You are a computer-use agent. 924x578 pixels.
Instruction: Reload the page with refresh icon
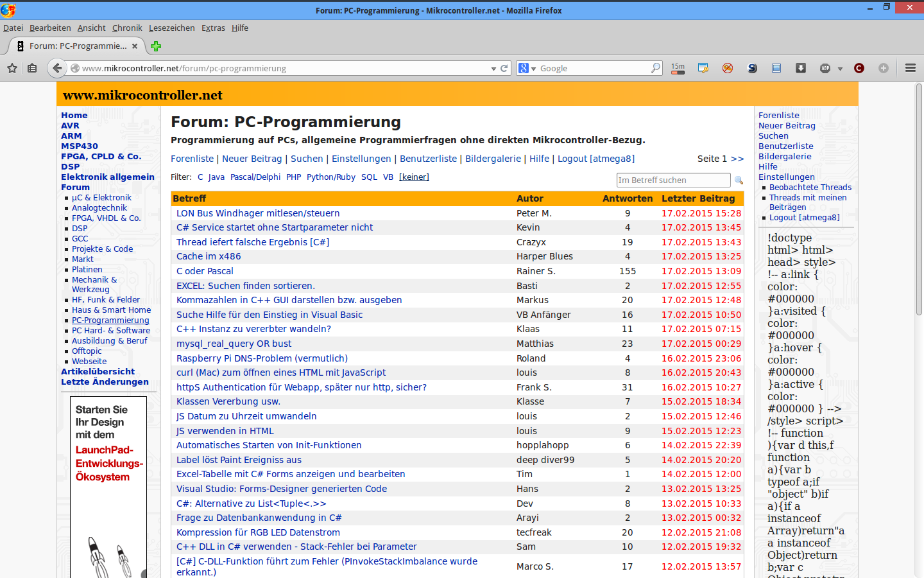[x=504, y=68]
